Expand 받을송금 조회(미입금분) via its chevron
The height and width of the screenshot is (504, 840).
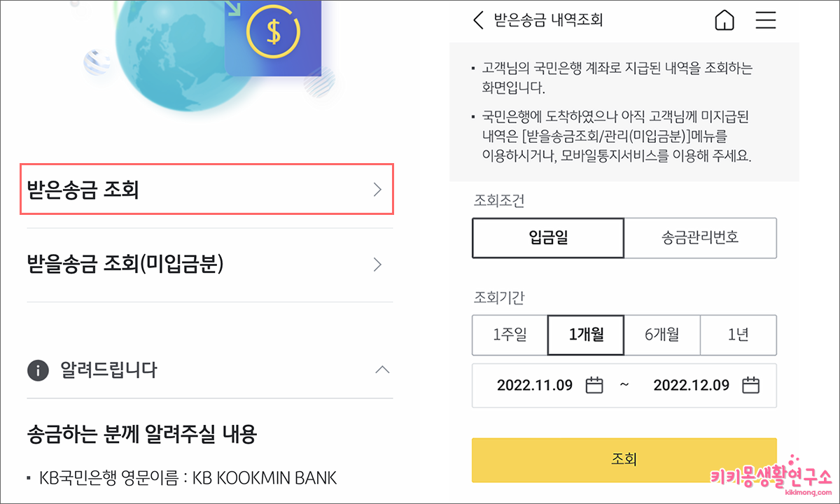click(x=377, y=265)
